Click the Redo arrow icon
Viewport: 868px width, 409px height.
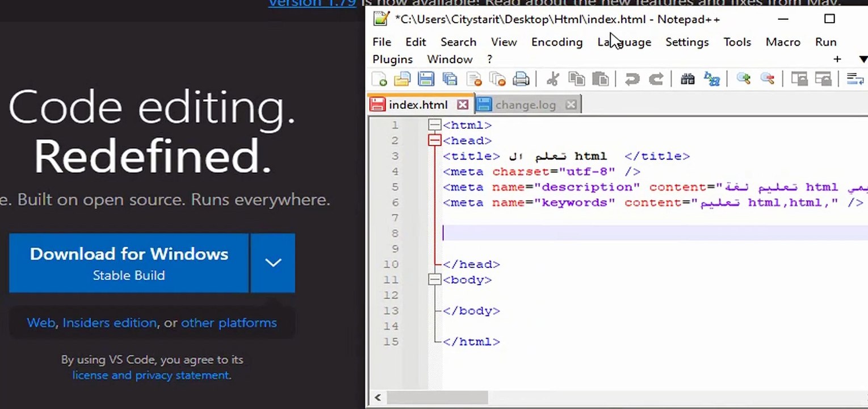656,79
